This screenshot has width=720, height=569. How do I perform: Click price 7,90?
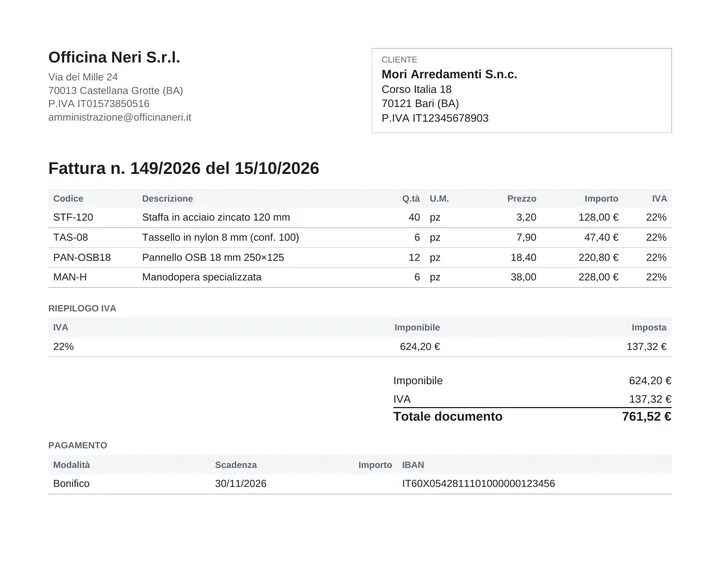click(x=526, y=237)
